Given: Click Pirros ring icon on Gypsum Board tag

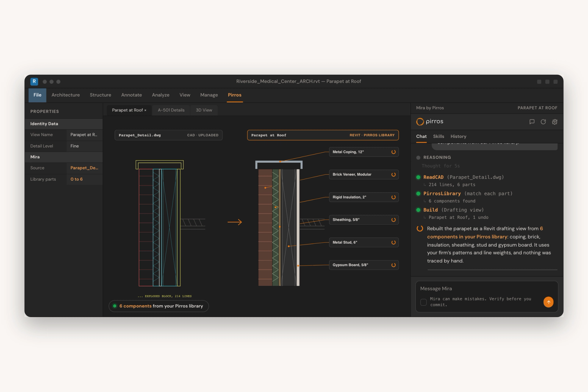Looking at the screenshot, I should 393,265.
